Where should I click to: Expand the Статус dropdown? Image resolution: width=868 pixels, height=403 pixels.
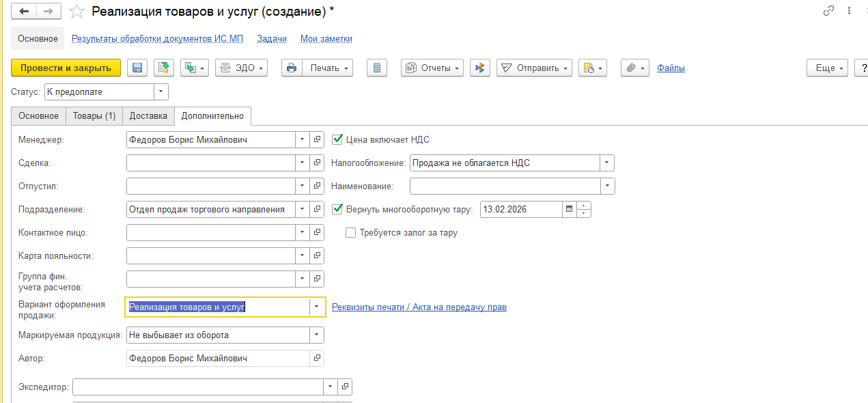pos(161,92)
